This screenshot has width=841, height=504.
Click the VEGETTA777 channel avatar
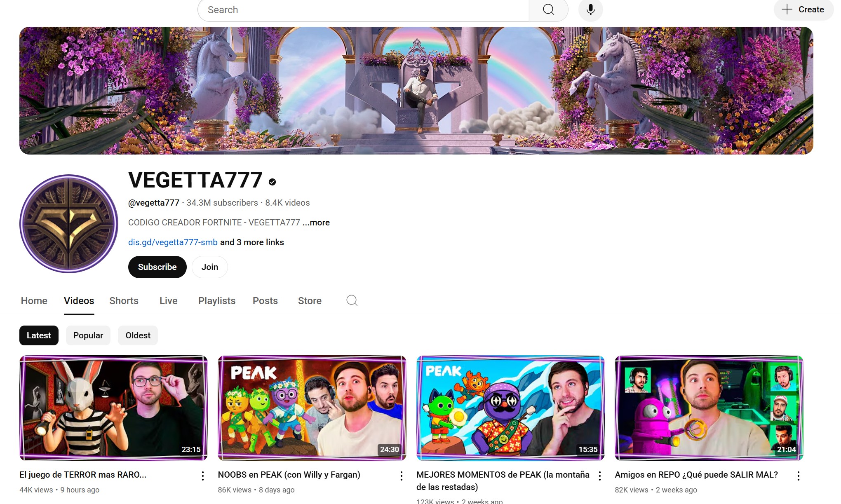[x=69, y=224]
